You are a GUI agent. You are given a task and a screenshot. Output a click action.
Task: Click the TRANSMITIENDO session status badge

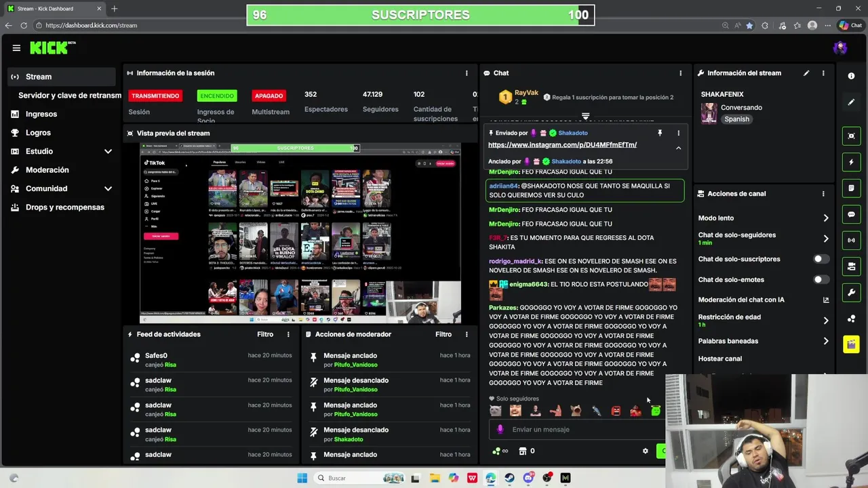[x=155, y=96]
